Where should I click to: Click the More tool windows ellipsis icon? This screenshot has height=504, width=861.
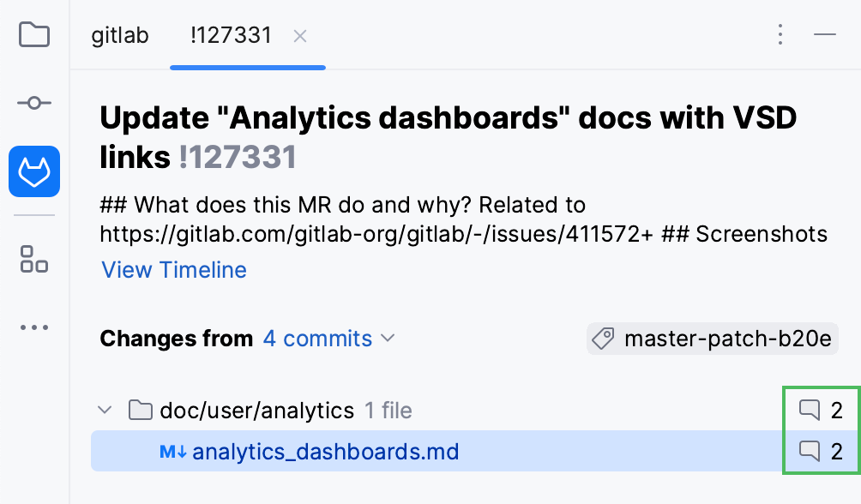click(33, 327)
